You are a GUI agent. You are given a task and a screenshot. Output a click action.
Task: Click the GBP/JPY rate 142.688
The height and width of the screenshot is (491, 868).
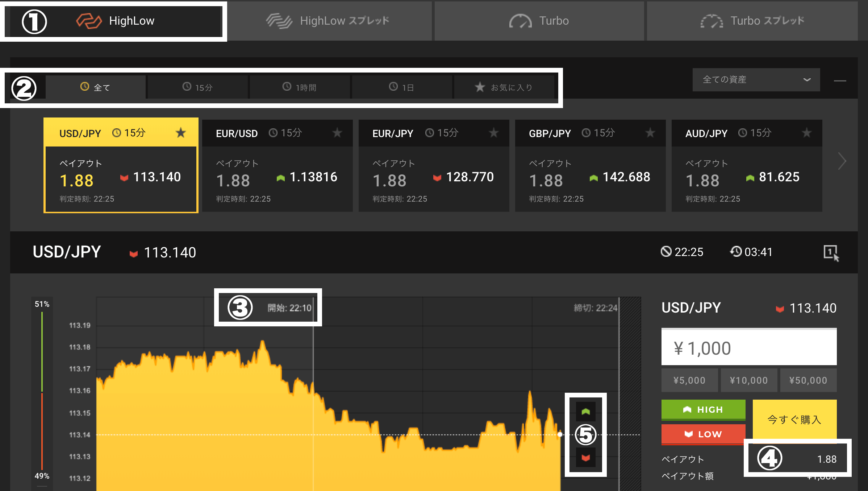626,177
